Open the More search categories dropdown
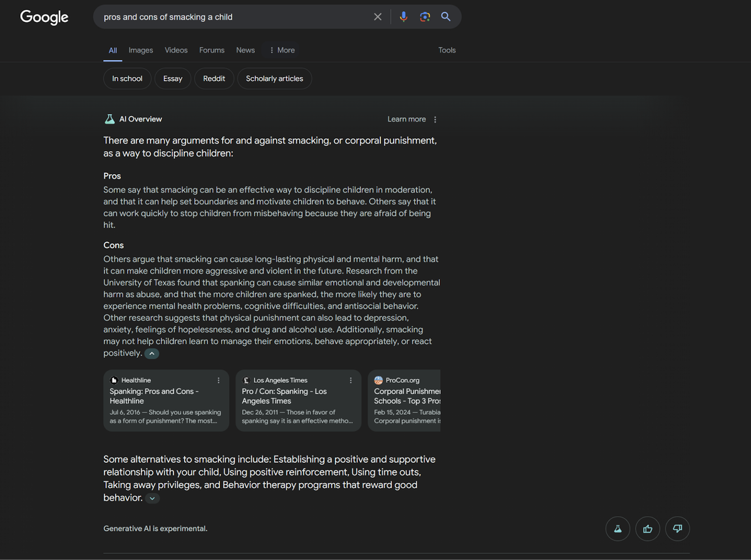 pos(282,50)
